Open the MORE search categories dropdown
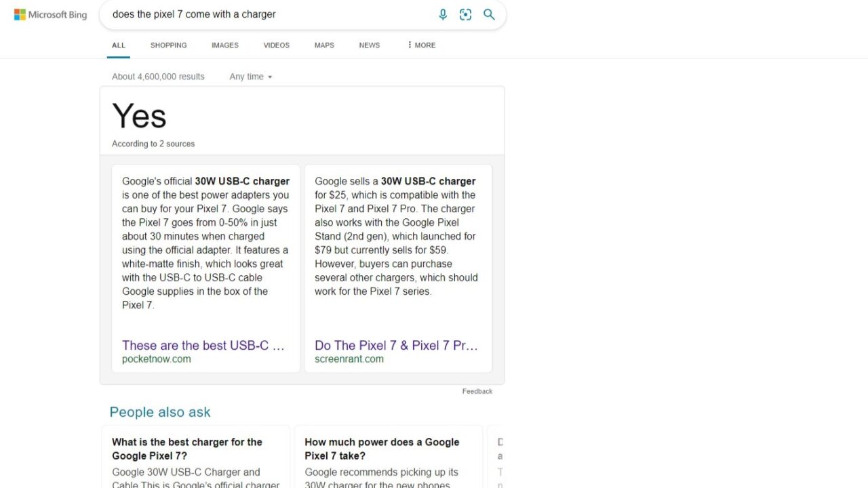Image resolution: width=868 pixels, height=488 pixels. pyautogui.click(x=420, y=45)
